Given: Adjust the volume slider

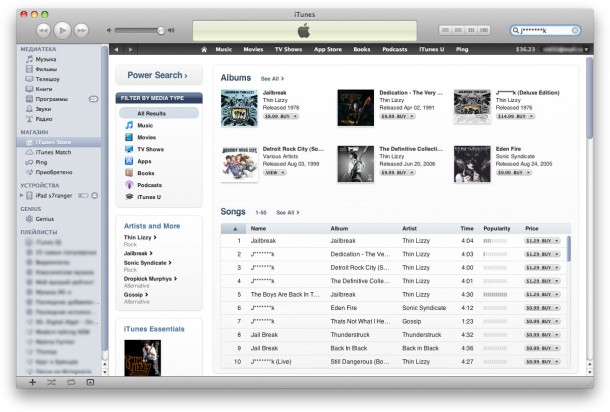Looking at the screenshot, I should [159, 30].
